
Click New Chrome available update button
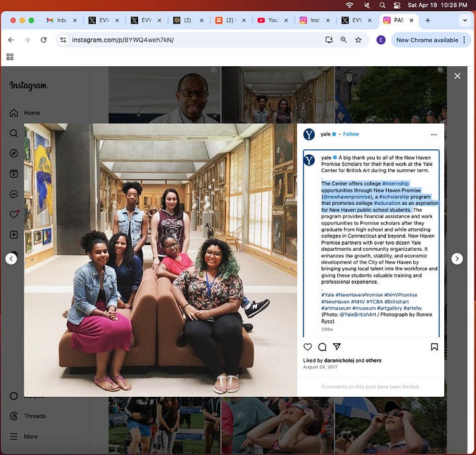point(427,40)
